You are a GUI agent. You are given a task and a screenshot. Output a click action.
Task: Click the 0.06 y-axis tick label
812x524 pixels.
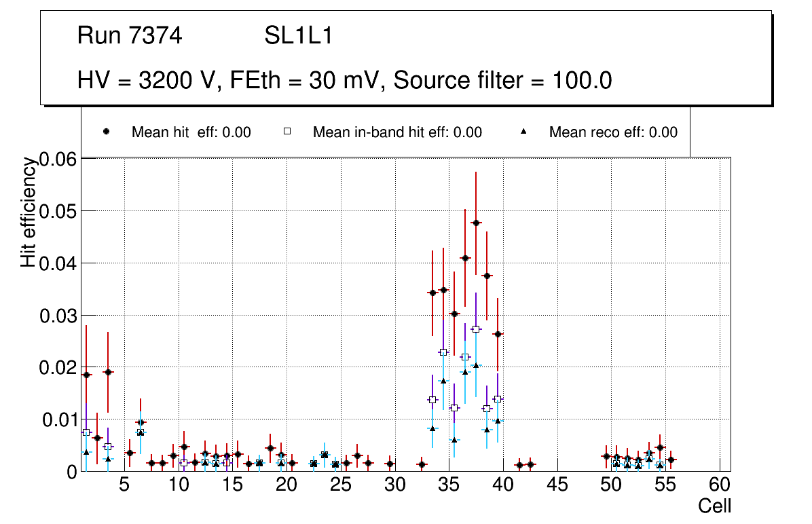click(59, 160)
